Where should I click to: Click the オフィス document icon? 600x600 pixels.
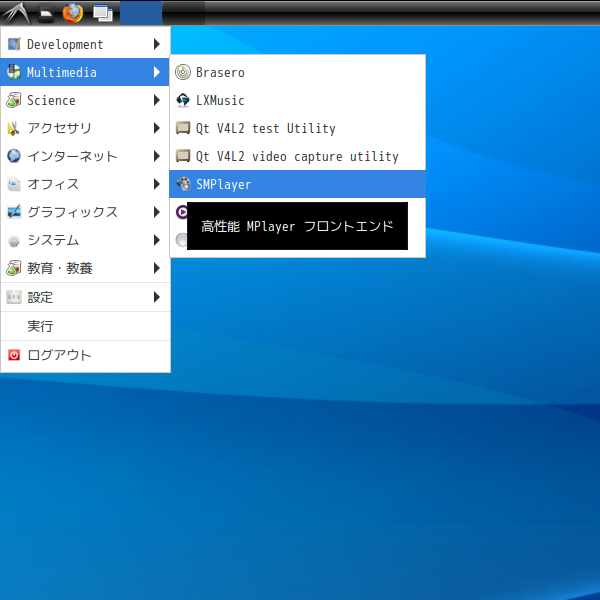click(x=14, y=184)
